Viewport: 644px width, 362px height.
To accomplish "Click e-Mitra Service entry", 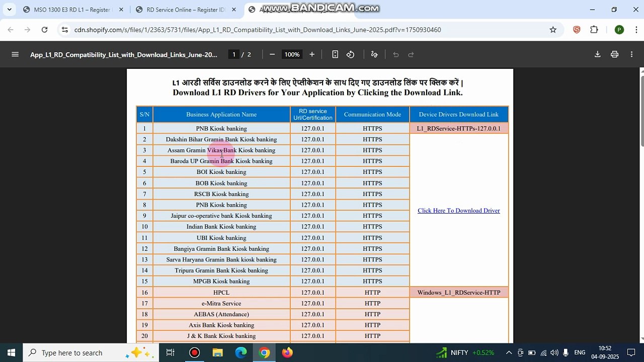I will pyautogui.click(x=221, y=303).
